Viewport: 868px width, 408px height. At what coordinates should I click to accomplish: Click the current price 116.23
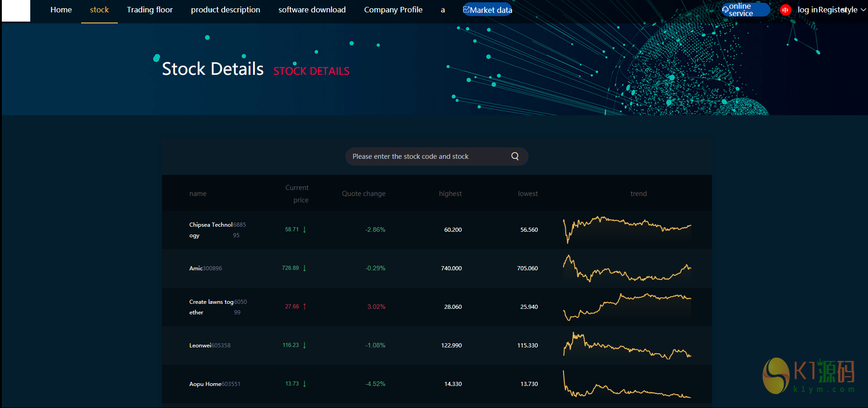(291, 345)
